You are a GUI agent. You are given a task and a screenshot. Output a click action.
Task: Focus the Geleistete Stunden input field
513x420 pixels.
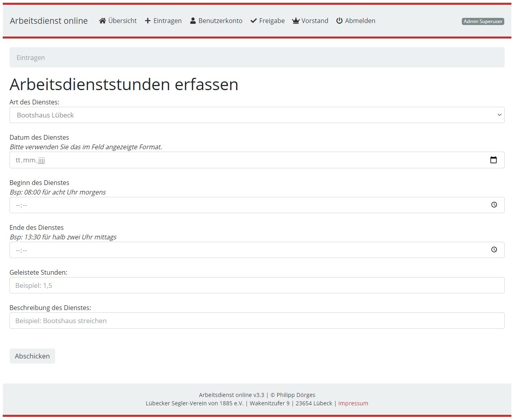click(x=257, y=285)
